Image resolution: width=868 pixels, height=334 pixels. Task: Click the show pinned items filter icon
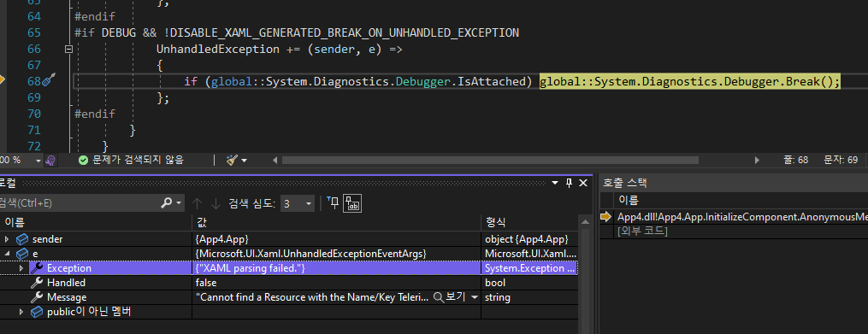pyautogui.click(x=333, y=203)
